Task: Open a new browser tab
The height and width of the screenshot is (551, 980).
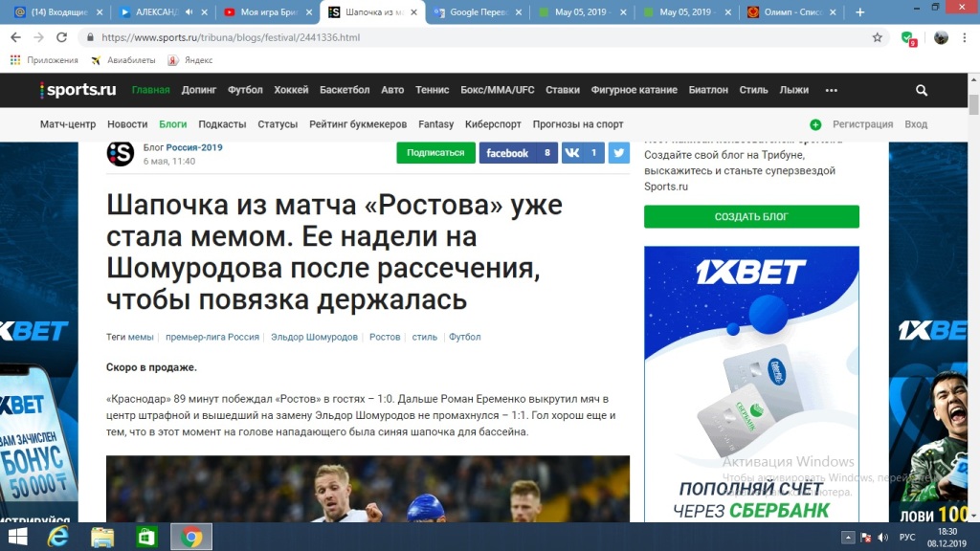Action: (x=860, y=11)
